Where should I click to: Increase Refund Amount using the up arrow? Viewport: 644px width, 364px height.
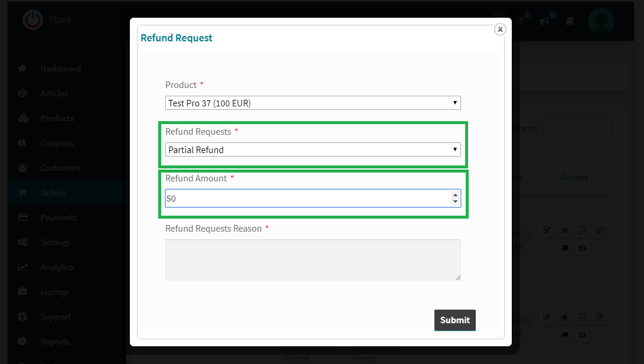point(455,195)
